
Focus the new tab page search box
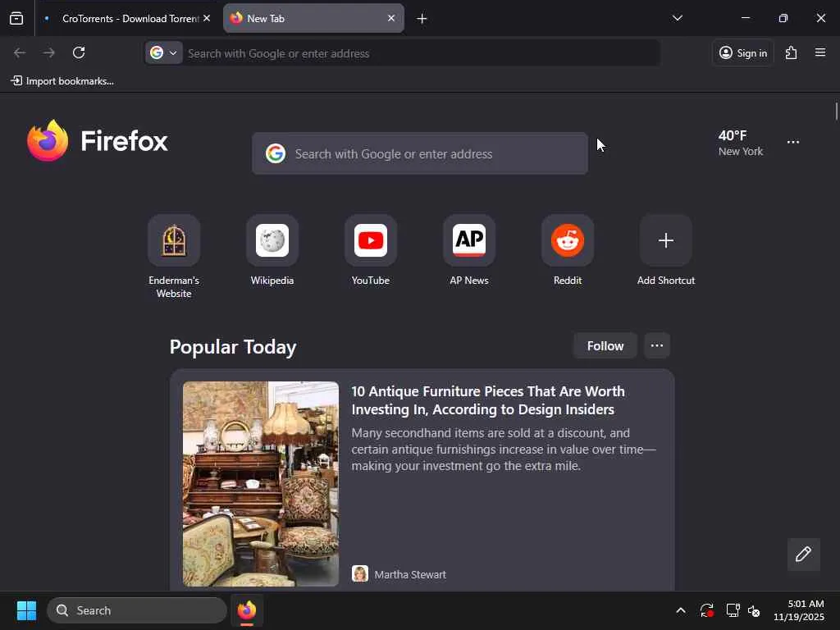420,153
